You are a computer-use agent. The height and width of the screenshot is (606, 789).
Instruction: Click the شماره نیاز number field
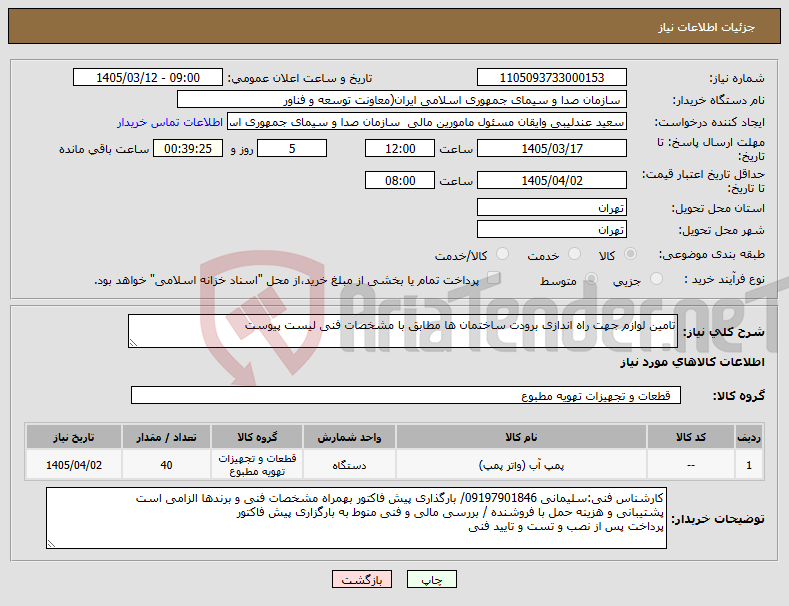pyautogui.click(x=551, y=78)
